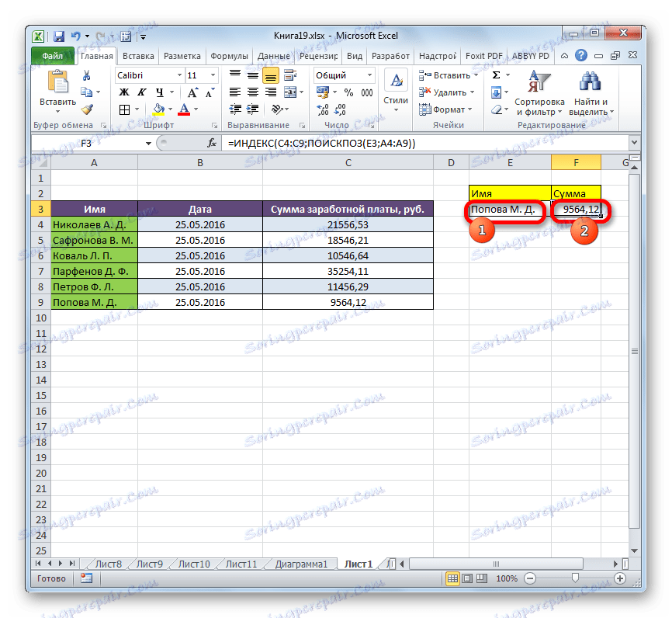Click the formula bar input field

click(425, 143)
